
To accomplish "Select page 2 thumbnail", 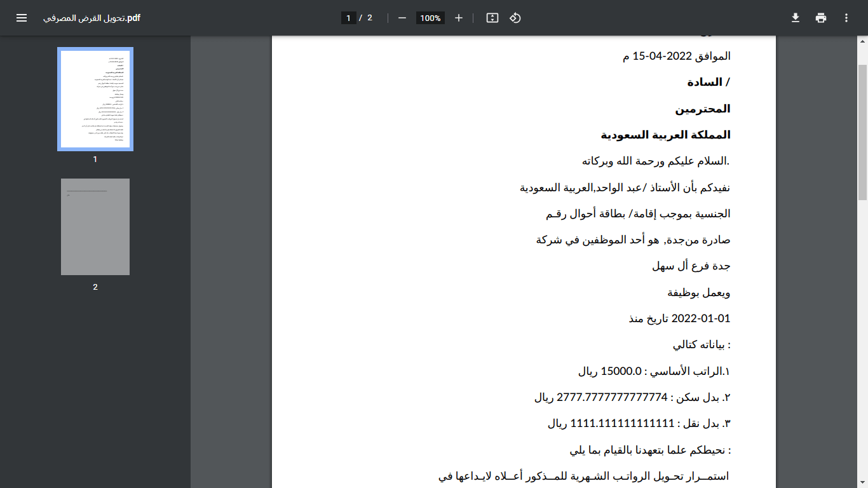I will pyautogui.click(x=95, y=227).
